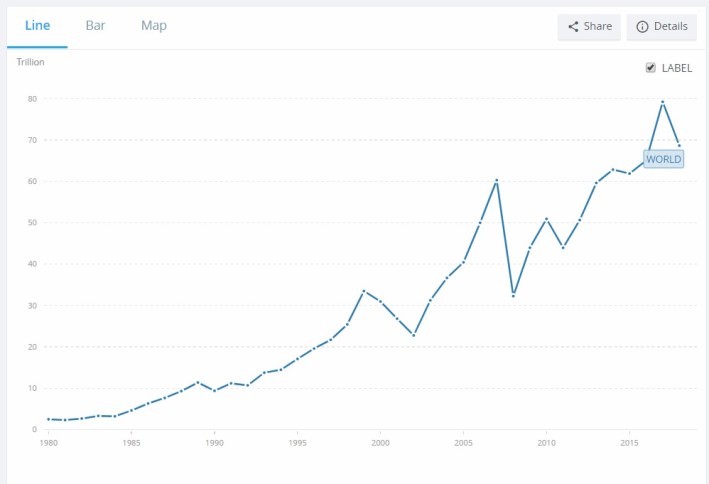Select the 1990 data point
This screenshot has width=709, height=484.
[x=214, y=390]
